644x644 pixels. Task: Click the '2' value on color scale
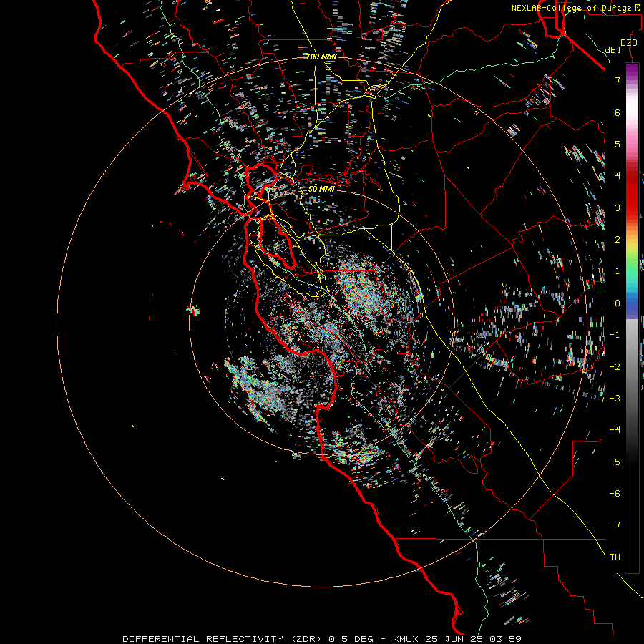pos(618,240)
